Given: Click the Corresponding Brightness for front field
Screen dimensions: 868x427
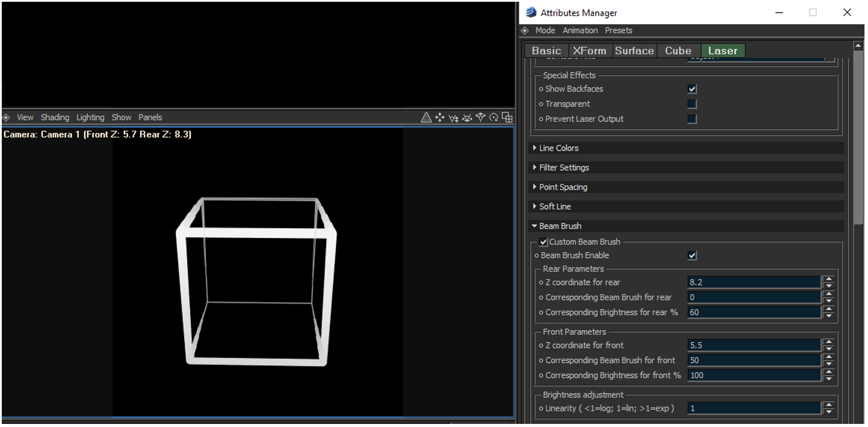Looking at the screenshot, I should (x=753, y=375).
